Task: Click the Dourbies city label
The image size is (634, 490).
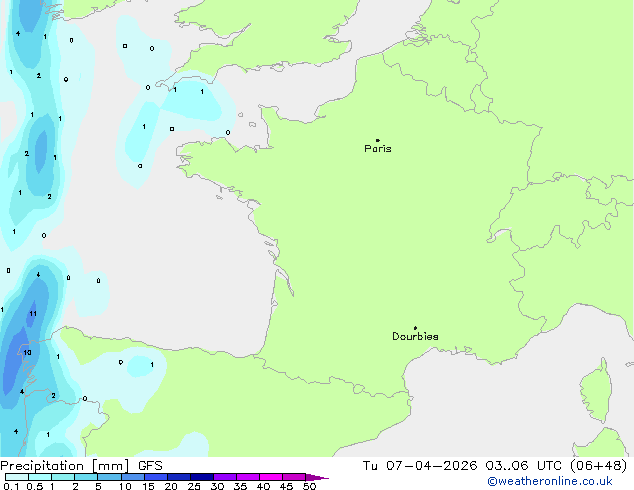Action: tap(415, 336)
